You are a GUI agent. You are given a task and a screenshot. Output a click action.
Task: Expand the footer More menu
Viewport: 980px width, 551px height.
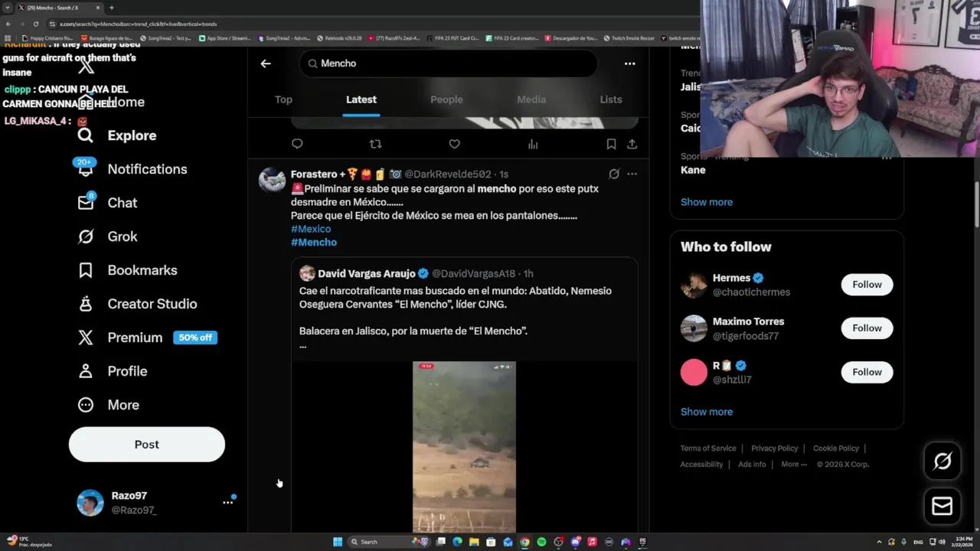(x=794, y=465)
